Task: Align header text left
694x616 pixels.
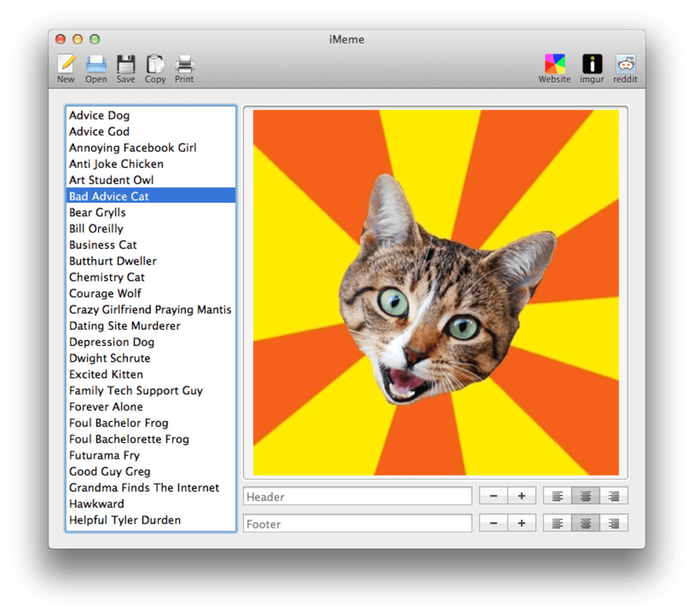Action: (x=557, y=496)
